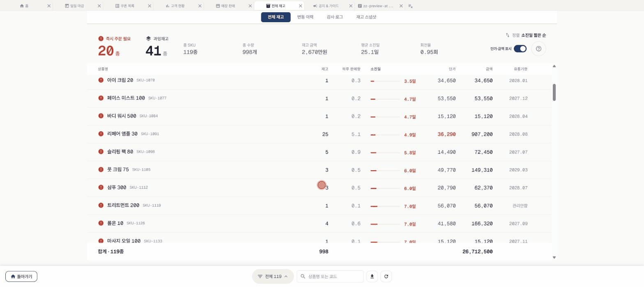
Task: Click the refresh icon button
Action: [x=386, y=276]
